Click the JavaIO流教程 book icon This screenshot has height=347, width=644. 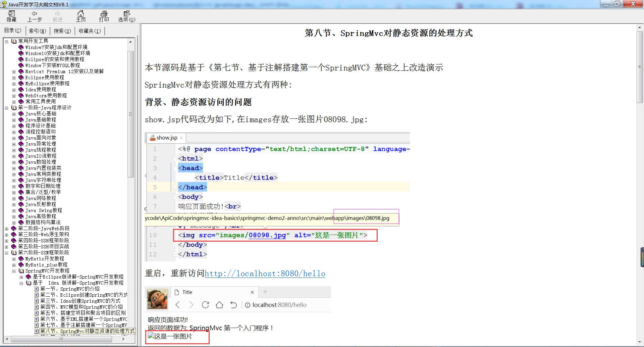21,156
